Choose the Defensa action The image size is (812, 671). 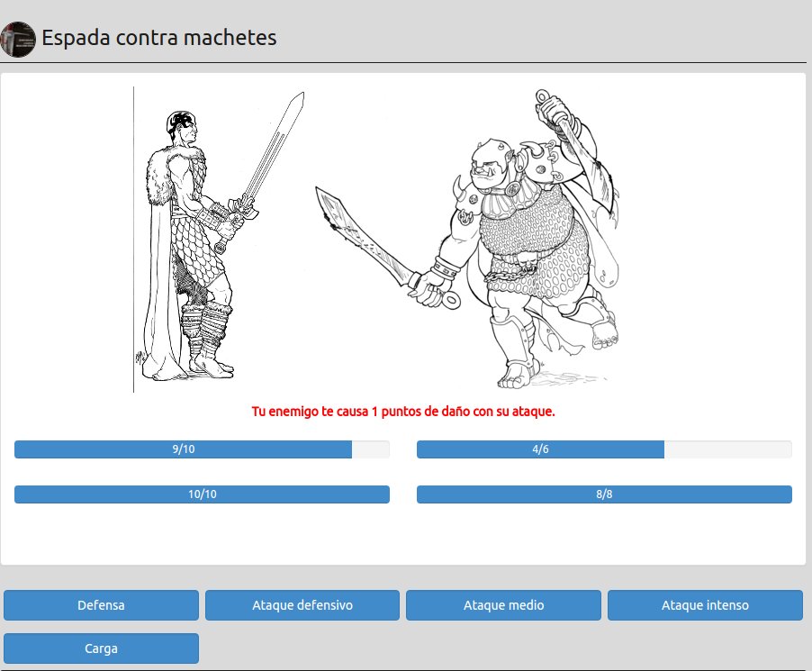[x=101, y=605]
